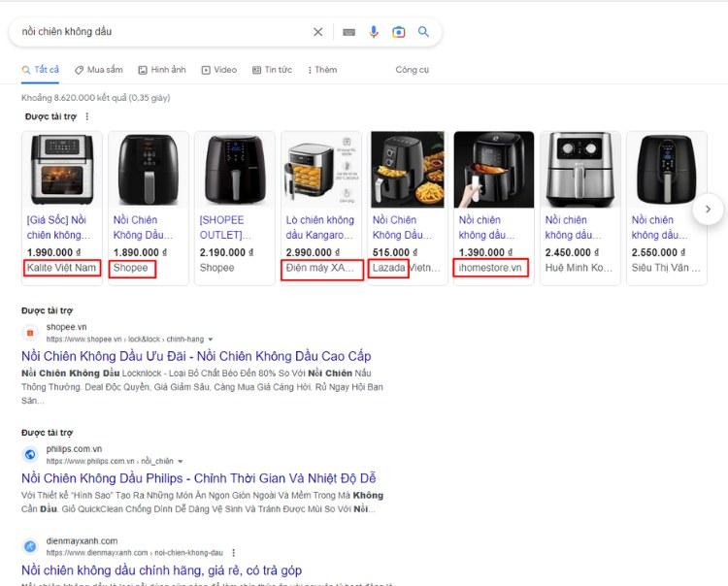This screenshot has height=586, width=728.
Task: Click the 1.990.000 đ price
Action: coord(53,252)
